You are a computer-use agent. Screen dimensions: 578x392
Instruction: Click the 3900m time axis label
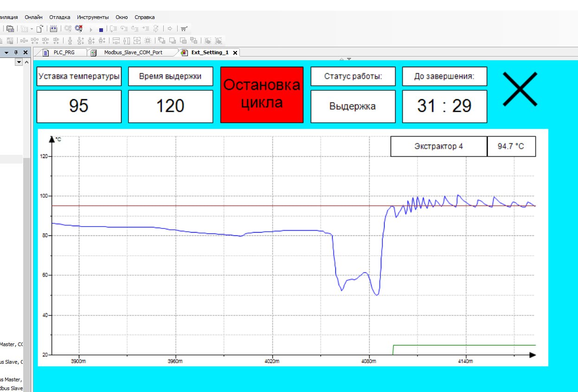79,361
